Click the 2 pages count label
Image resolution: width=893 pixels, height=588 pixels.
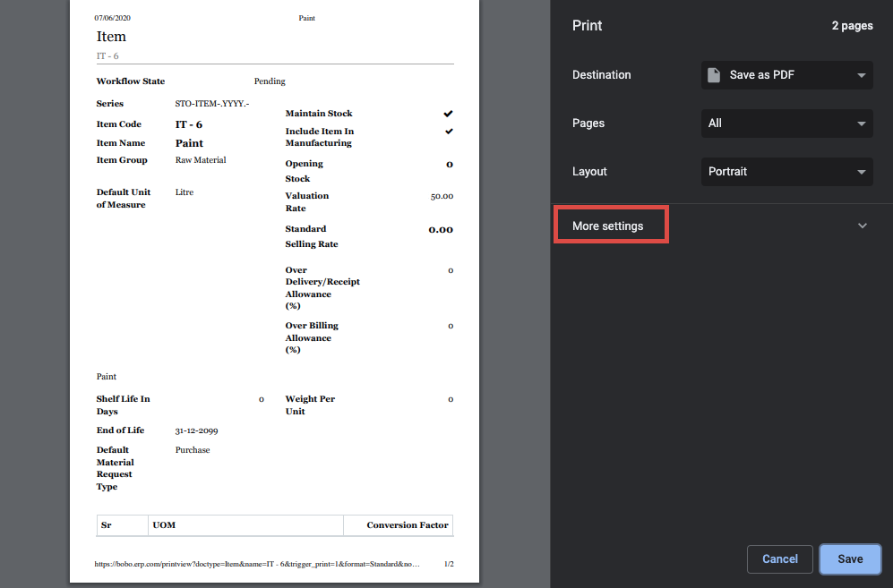(851, 26)
